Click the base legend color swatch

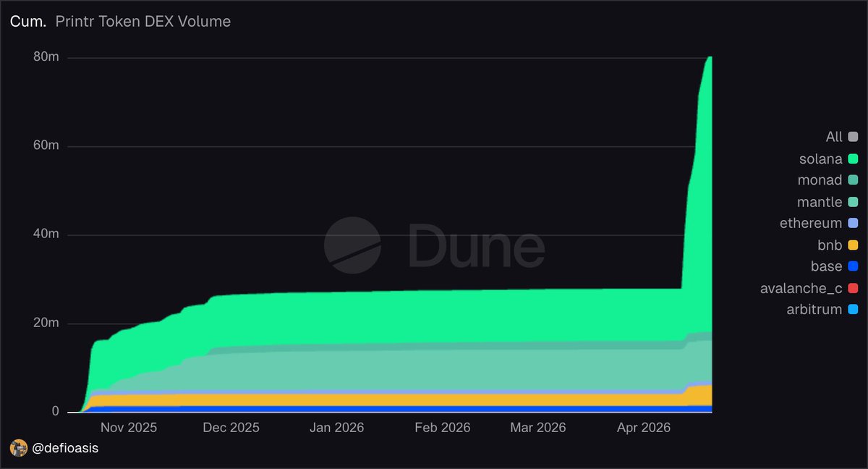coord(854,266)
